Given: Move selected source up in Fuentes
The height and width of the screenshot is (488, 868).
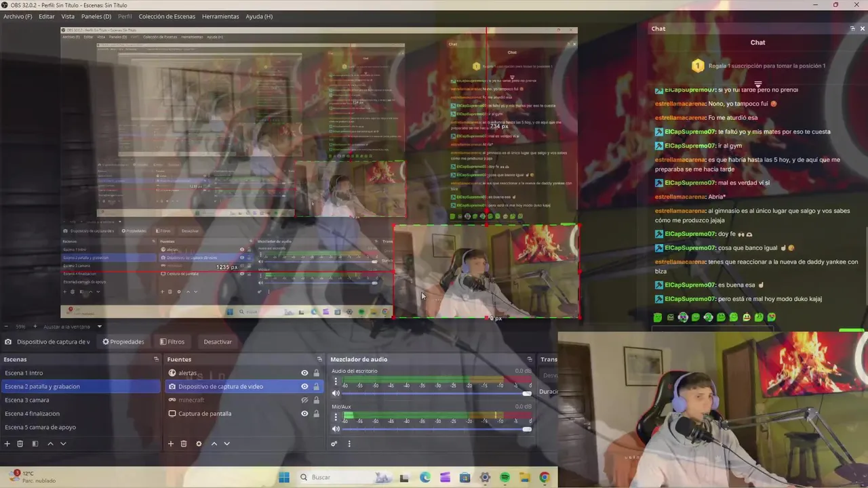Looking at the screenshot, I should point(214,444).
